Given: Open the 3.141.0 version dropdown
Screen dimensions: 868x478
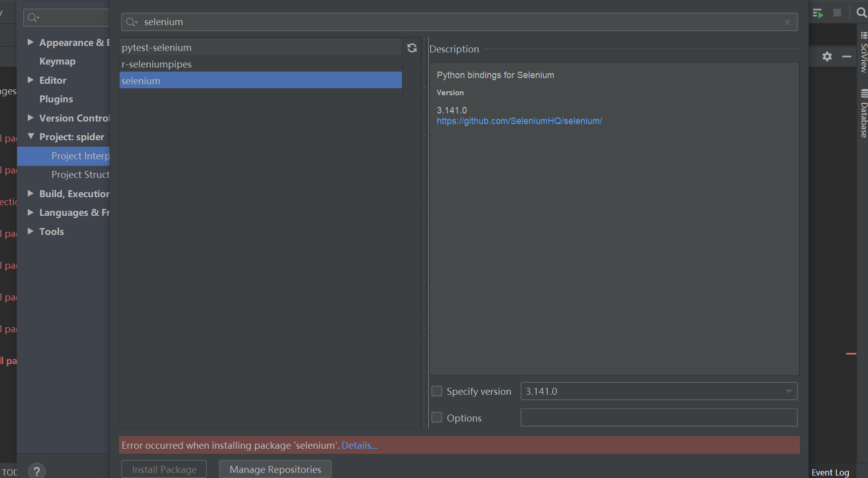Looking at the screenshot, I should click(x=659, y=391).
